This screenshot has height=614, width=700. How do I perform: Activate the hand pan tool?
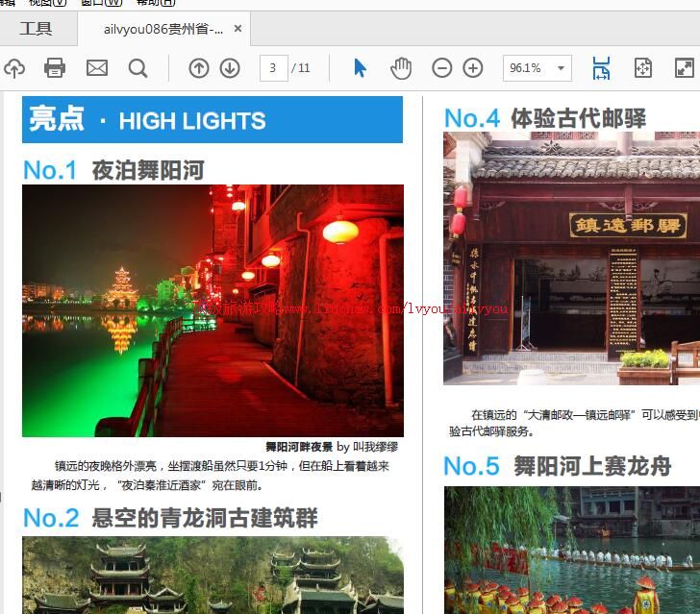(x=401, y=68)
